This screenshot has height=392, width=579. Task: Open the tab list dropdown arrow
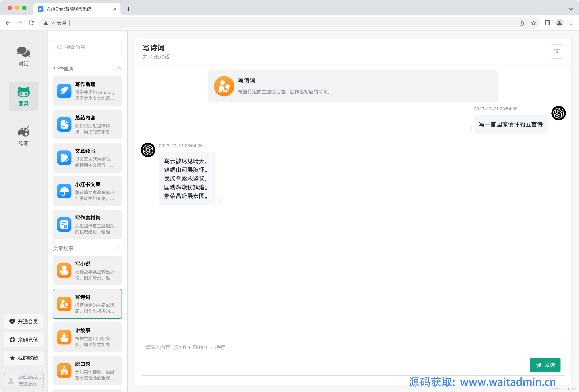(x=571, y=9)
